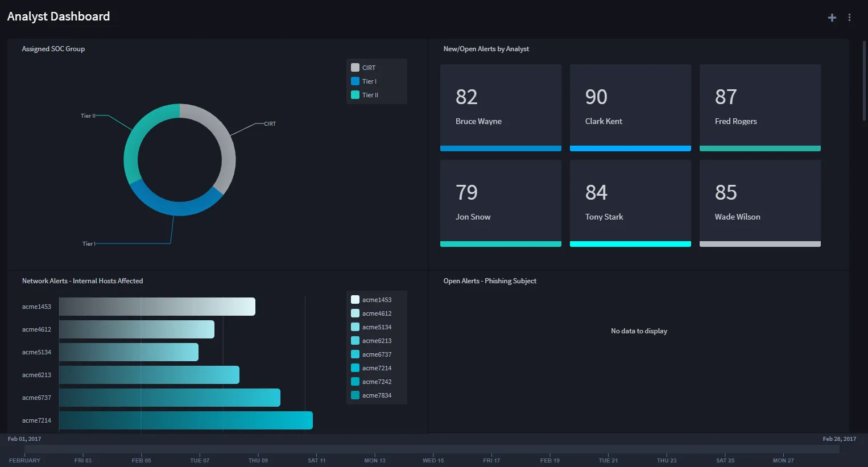This screenshot has width=868, height=467.
Task: Select the blue Tier I donut segment
Action: [176, 208]
